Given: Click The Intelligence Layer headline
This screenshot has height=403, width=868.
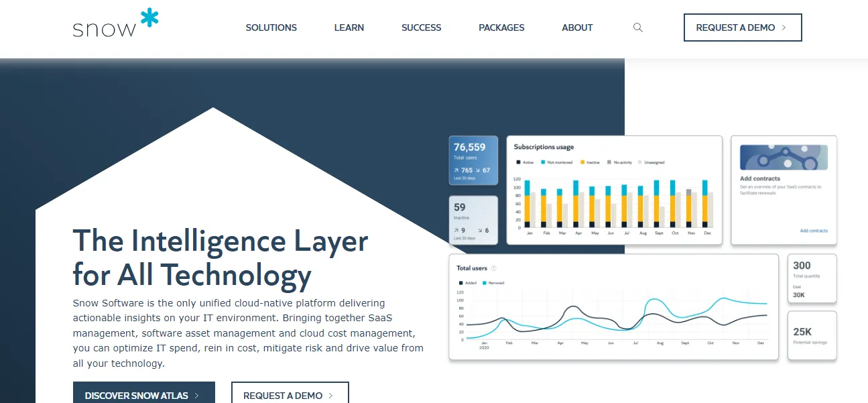Looking at the screenshot, I should [x=221, y=257].
